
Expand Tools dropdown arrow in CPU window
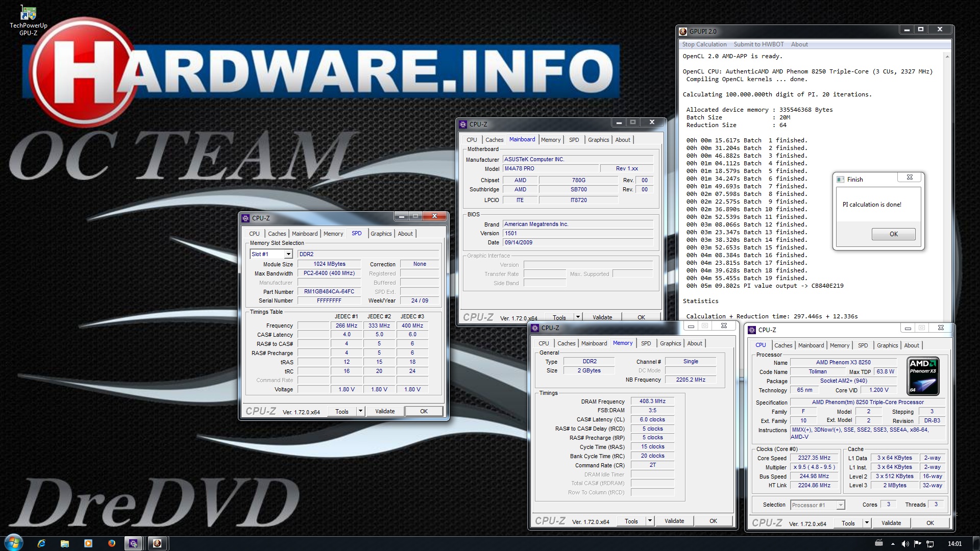click(x=867, y=523)
